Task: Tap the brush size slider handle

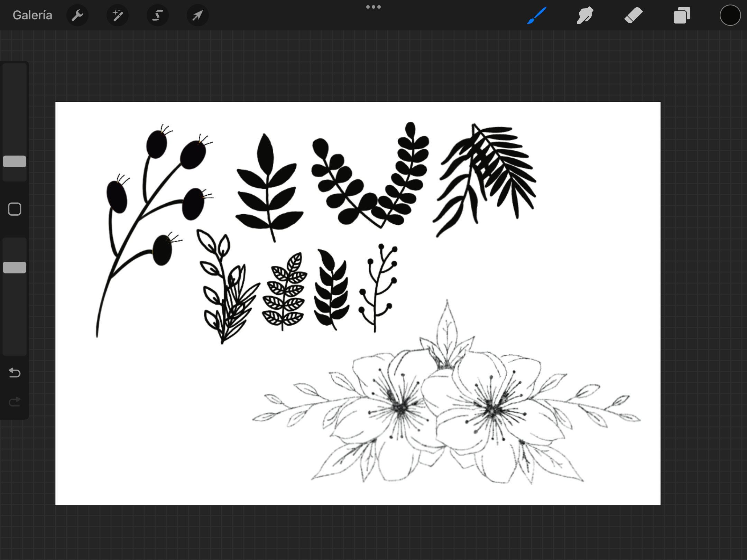Action: [x=15, y=161]
